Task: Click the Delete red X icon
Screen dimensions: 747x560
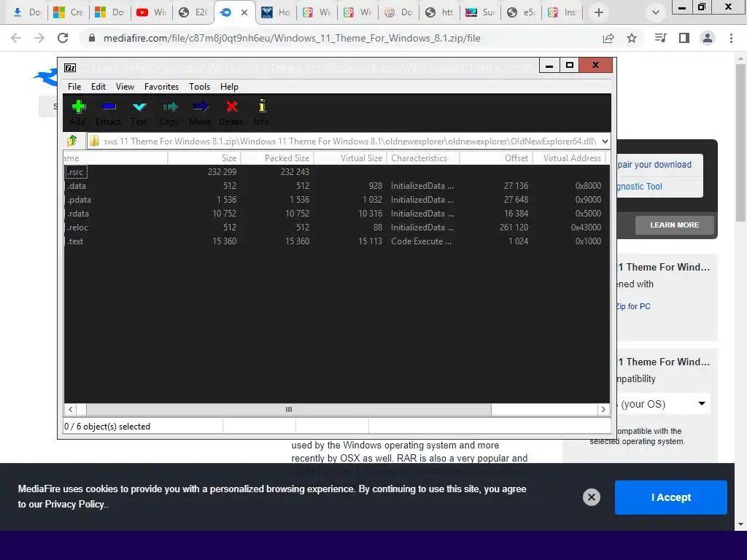Action: (231, 112)
